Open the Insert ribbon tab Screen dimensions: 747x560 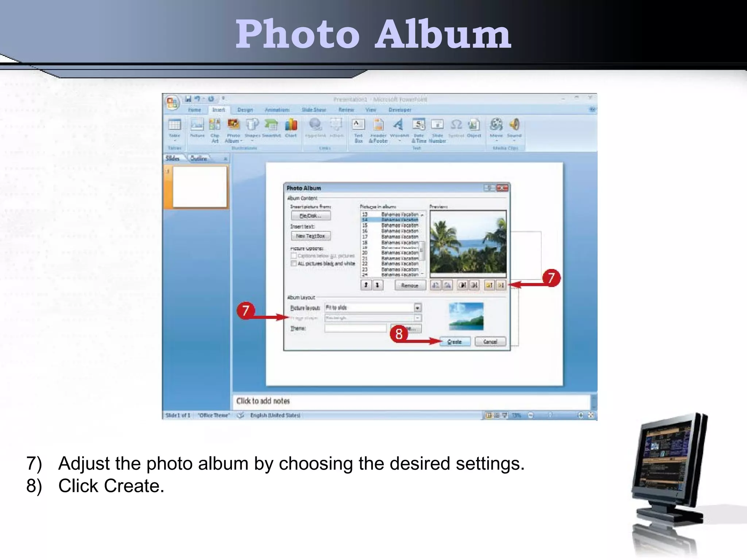218,110
